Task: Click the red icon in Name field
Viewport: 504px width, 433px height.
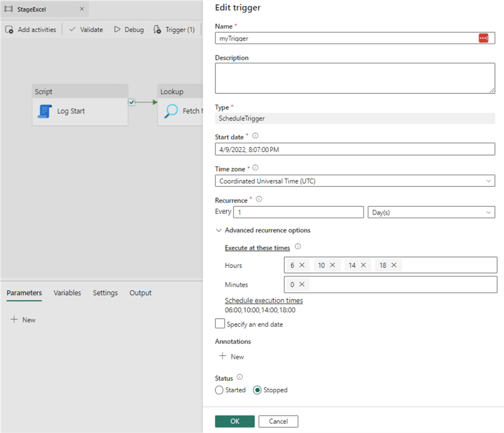Action: tap(483, 38)
